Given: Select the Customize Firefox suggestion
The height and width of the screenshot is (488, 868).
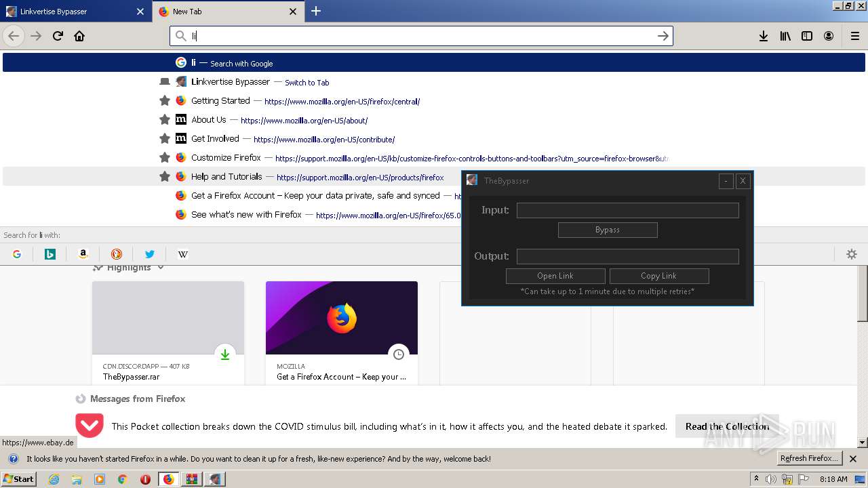Looking at the screenshot, I should [x=434, y=157].
